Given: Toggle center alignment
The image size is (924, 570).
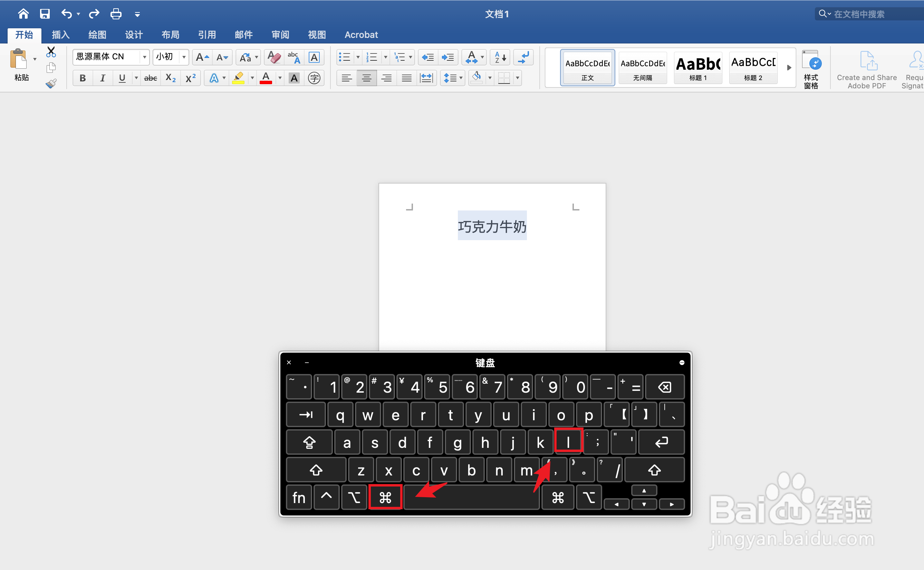Looking at the screenshot, I should pos(367,78).
